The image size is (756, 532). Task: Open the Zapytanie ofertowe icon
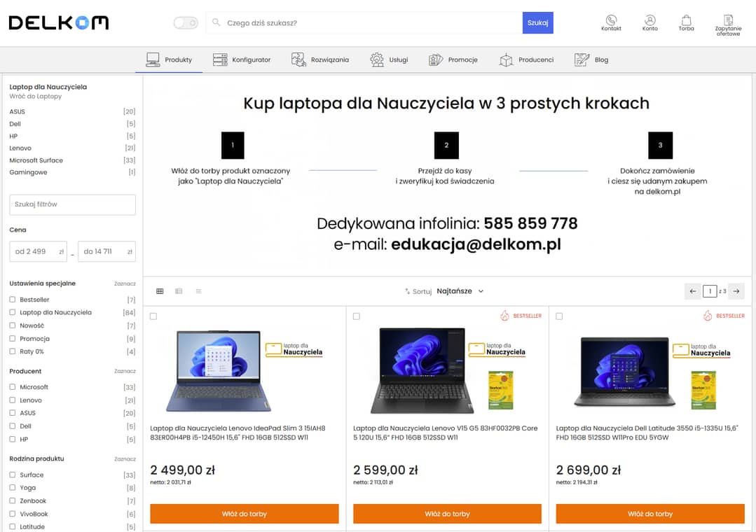(x=728, y=21)
